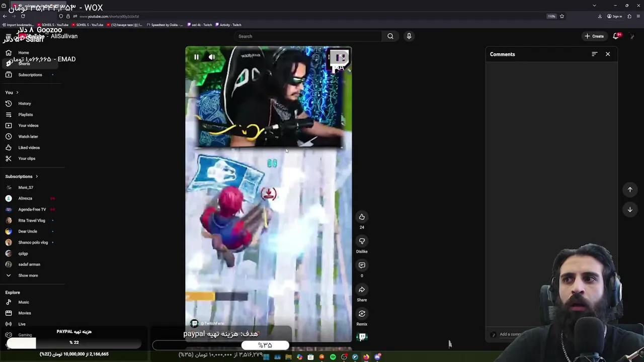
Task: Open the Activity - Twitch bookmark
Action: point(228,25)
